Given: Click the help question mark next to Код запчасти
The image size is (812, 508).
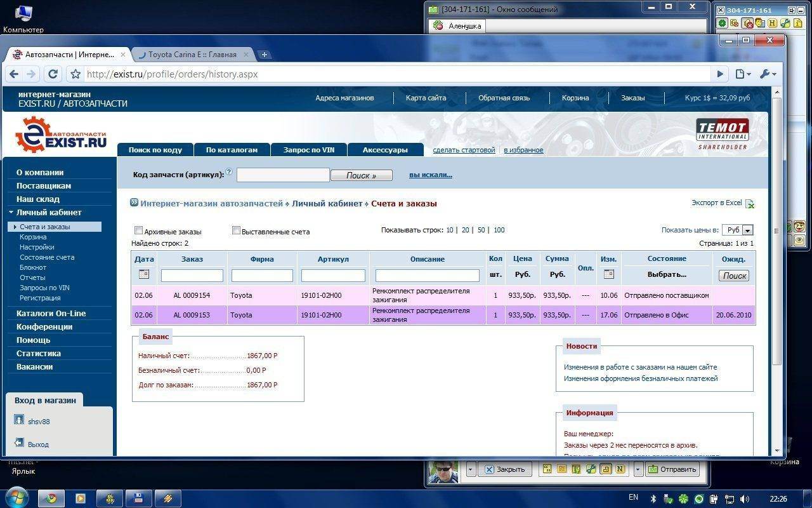Looking at the screenshot, I should coord(229,172).
